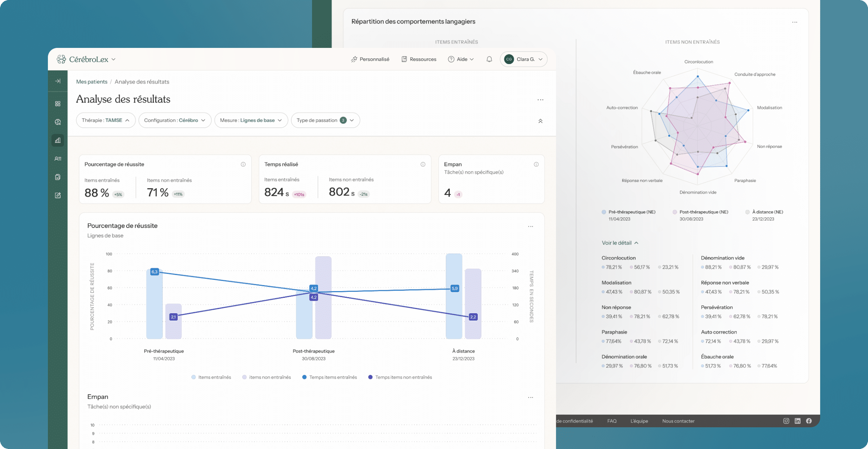
Task: Click the +5% badge beside 88 %
Action: (x=118, y=194)
